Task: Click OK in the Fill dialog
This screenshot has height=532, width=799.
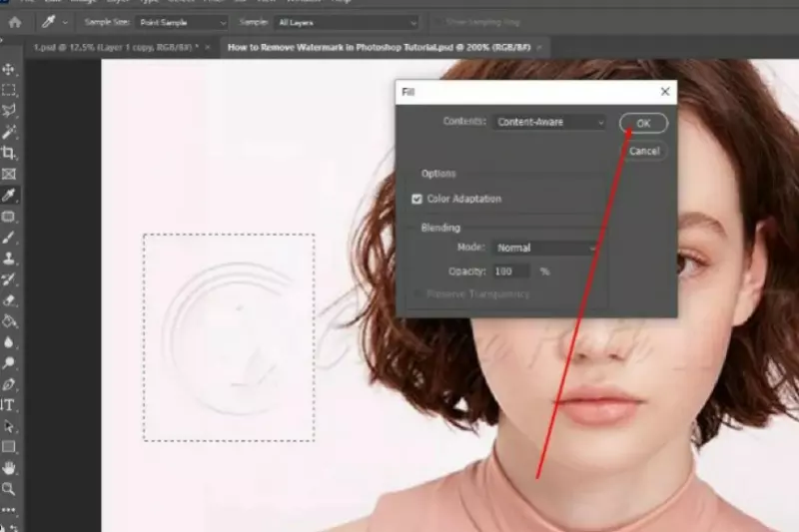Action: (643, 123)
